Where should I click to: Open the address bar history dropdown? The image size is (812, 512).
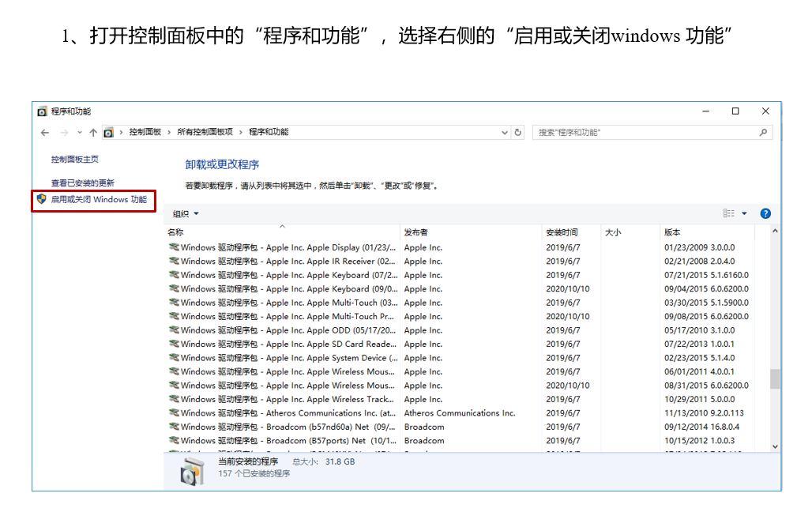(506, 132)
